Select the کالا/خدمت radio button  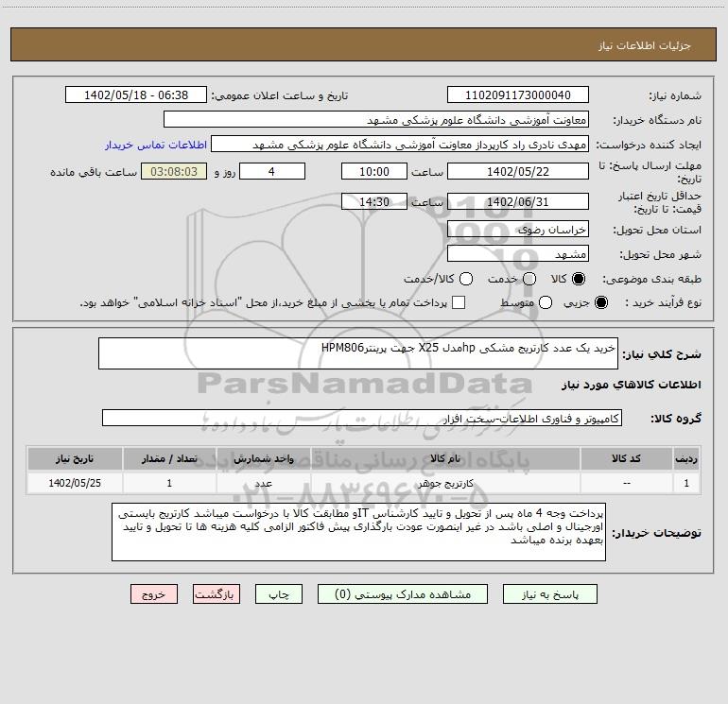pos(466,279)
